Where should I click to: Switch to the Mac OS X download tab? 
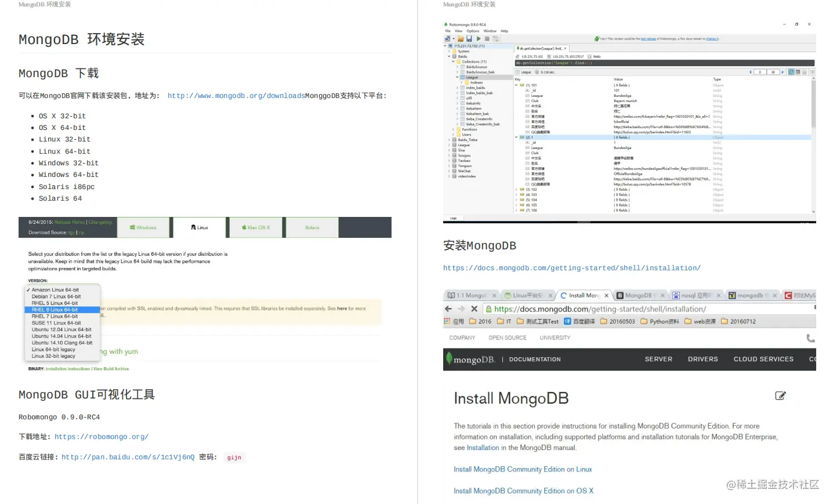click(x=255, y=227)
